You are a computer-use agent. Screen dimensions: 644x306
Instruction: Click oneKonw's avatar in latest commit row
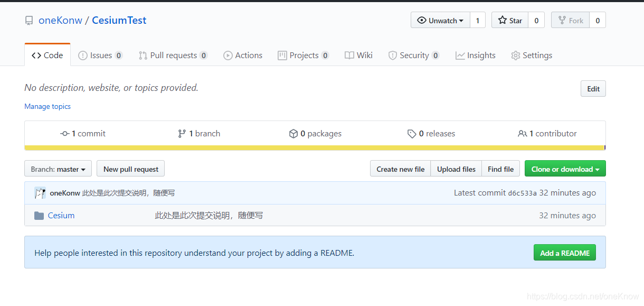(40, 193)
